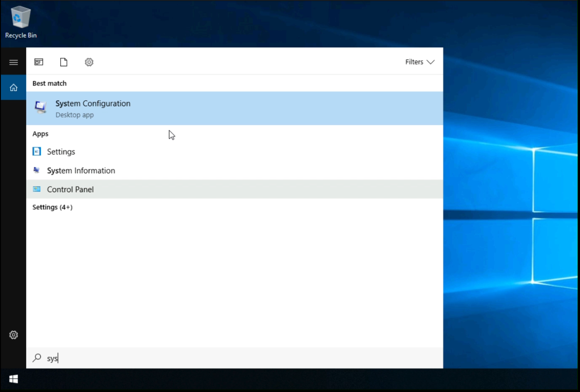This screenshot has height=392, width=580.
Task: Open System Information from the results
Action: [81, 170]
